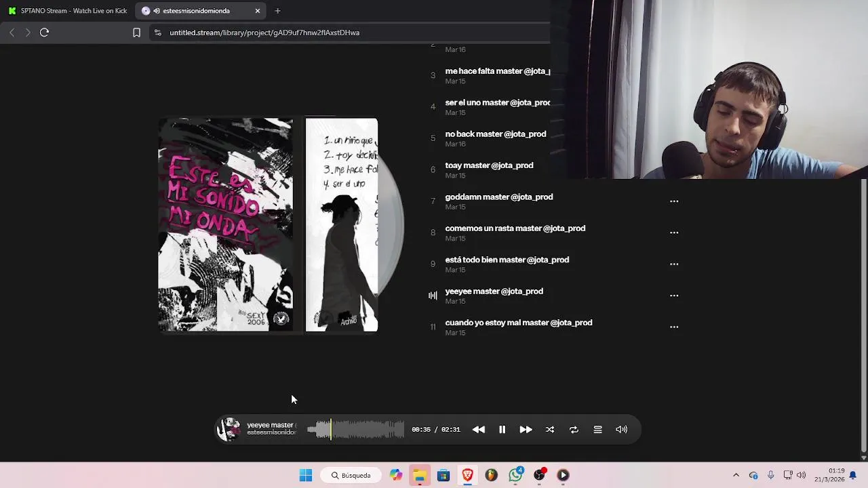Go back to the previous page

point(12,33)
